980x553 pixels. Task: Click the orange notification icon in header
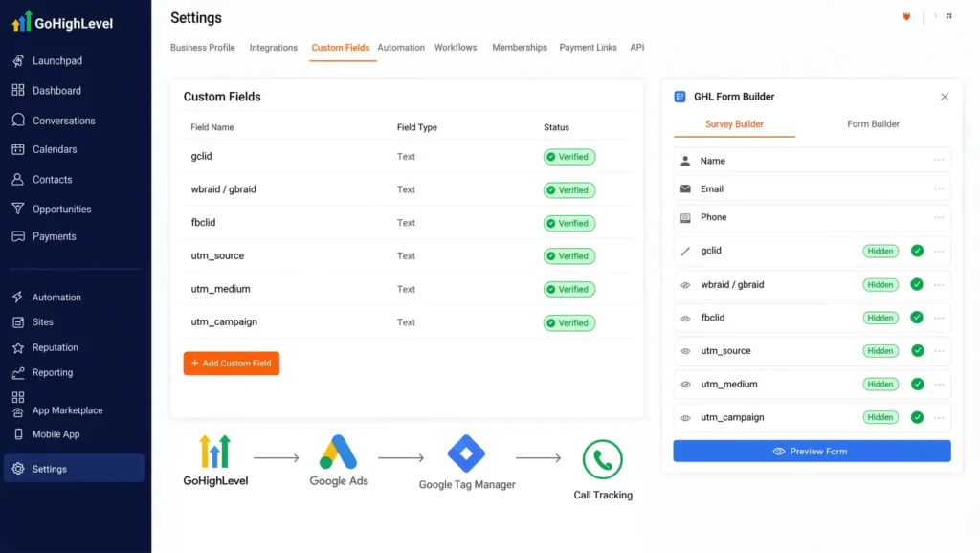coord(906,17)
